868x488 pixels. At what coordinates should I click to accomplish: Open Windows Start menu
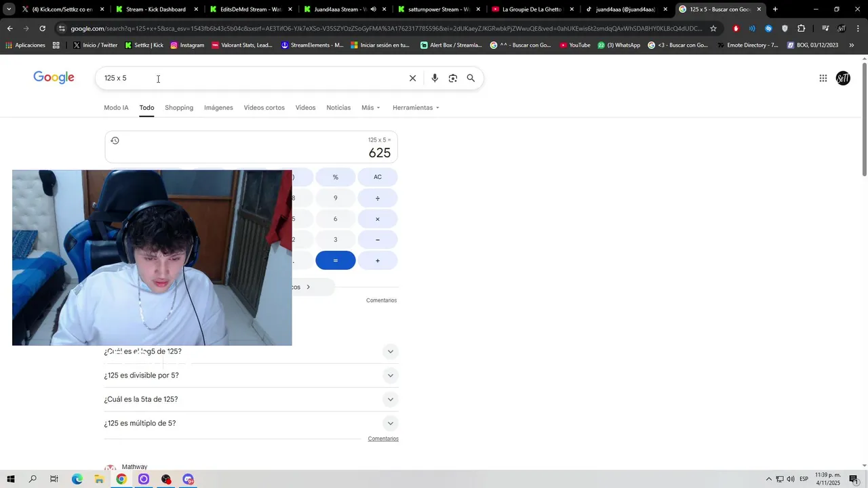(x=11, y=479)
